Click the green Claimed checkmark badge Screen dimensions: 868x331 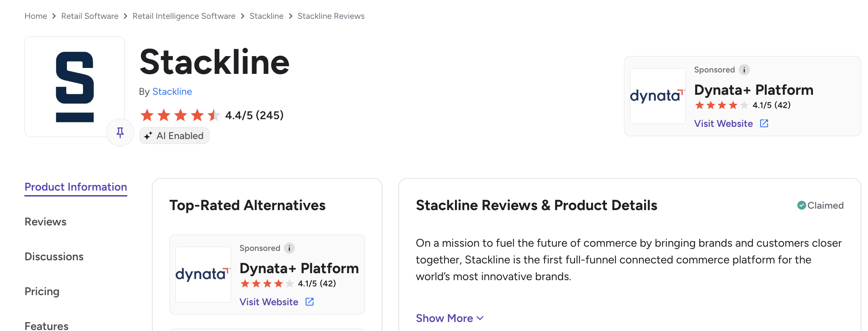tap(801, 205)
